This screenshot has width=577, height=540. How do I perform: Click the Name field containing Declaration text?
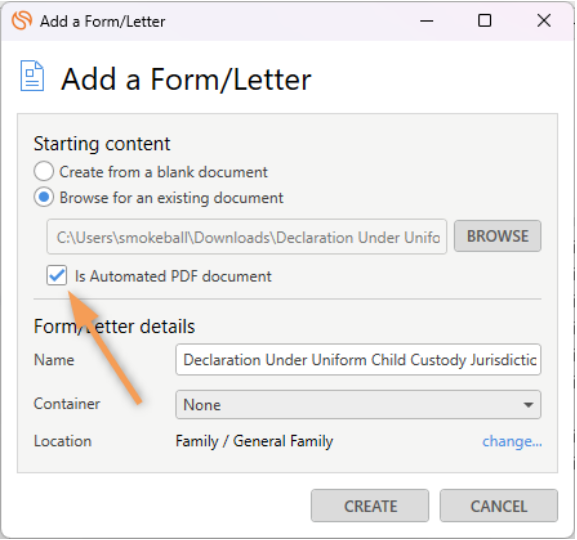(x=358, y=360)
